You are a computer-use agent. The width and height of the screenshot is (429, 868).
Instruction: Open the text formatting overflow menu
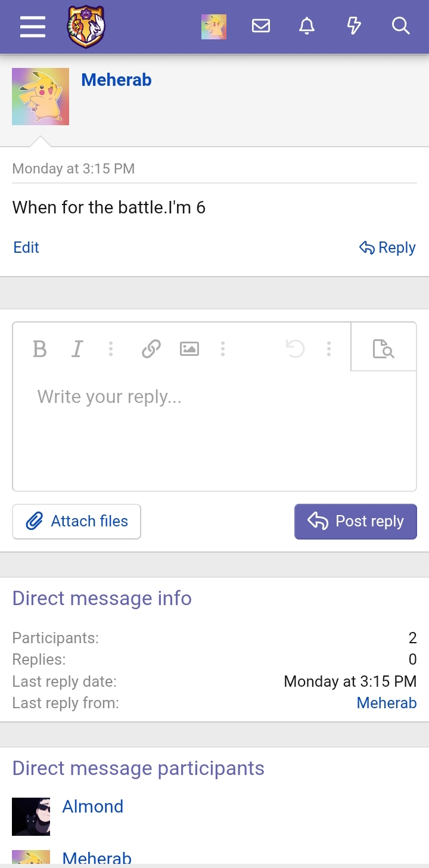tap(111, 349)
